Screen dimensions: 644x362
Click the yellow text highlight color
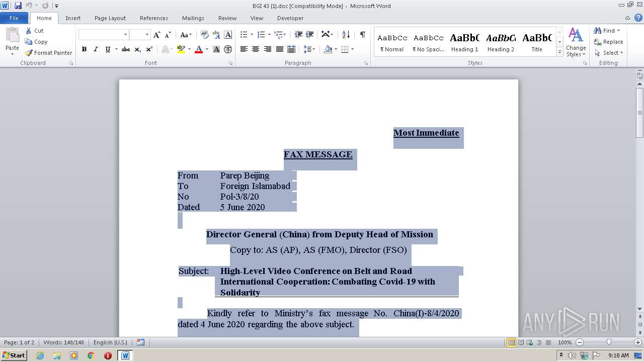point(181,49)
